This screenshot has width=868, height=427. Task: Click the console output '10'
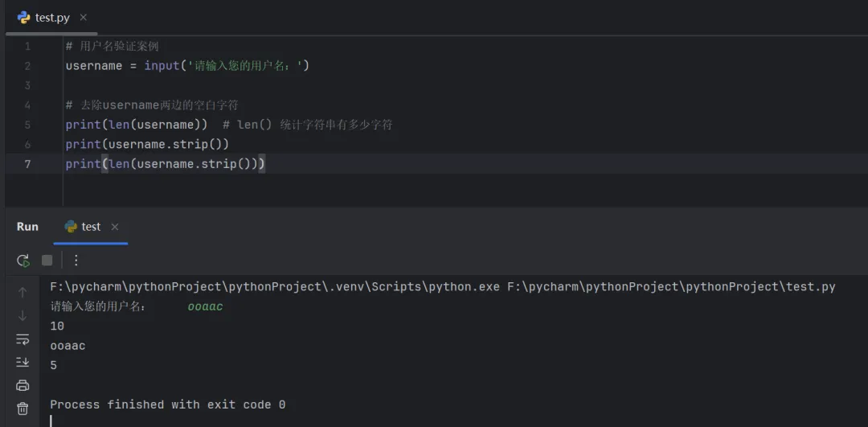(57, 326)
